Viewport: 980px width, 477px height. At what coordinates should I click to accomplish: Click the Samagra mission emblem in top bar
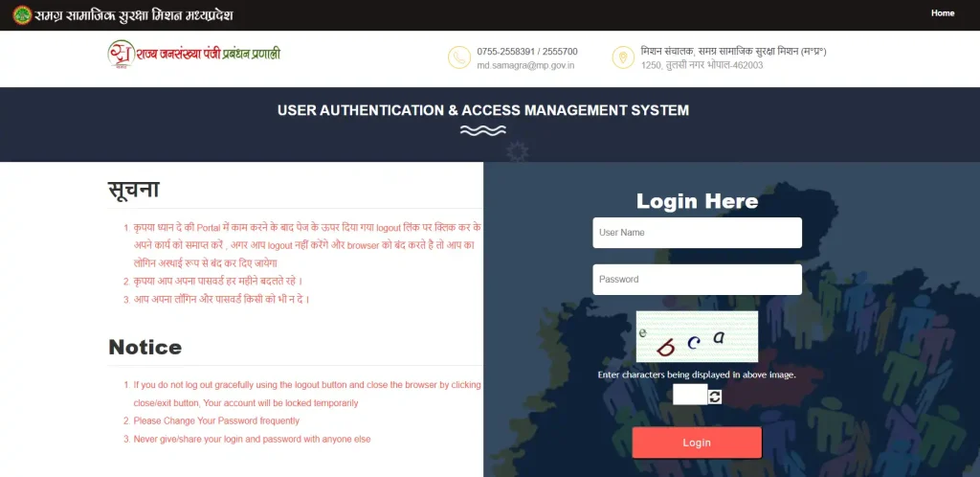(22, 15)
